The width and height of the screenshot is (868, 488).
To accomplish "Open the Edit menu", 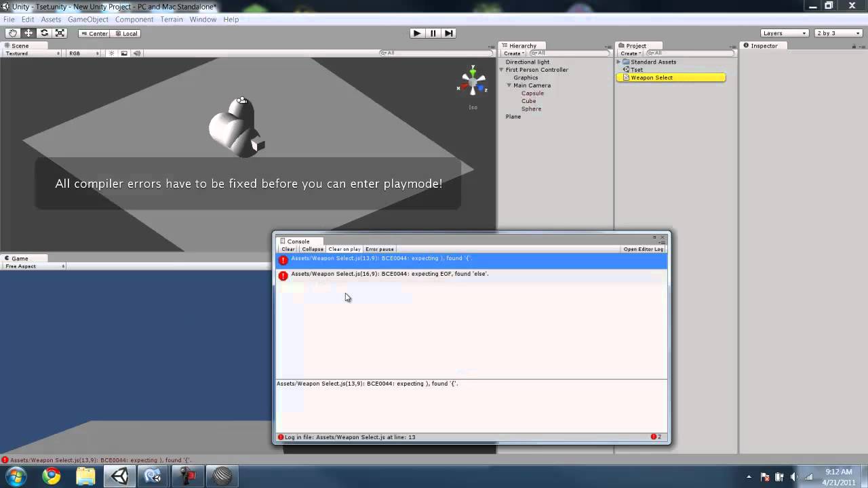I will click(28, 19).
